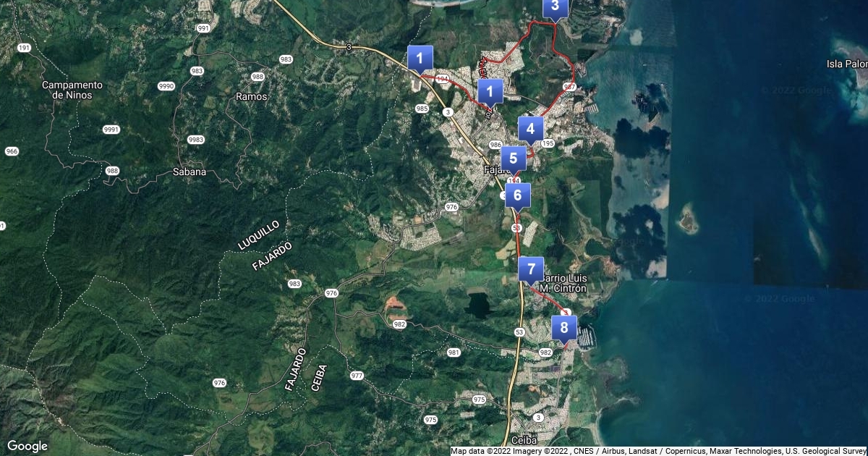This screenshot has height=456, width=868.
Task: Click the map data attribution text
Action: coord(658,451)
